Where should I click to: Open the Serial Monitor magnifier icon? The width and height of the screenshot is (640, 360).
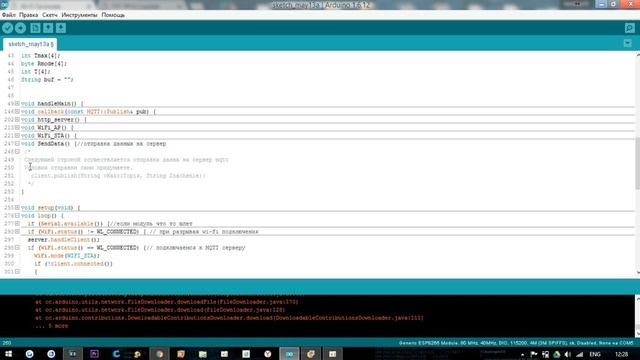coord(629,28)
